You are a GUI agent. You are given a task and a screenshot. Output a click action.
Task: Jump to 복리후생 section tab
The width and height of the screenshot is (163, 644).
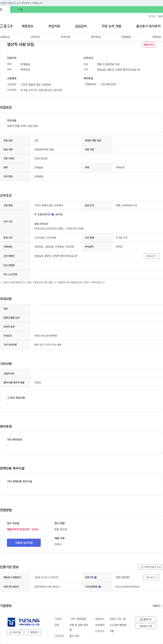(96, 37)
